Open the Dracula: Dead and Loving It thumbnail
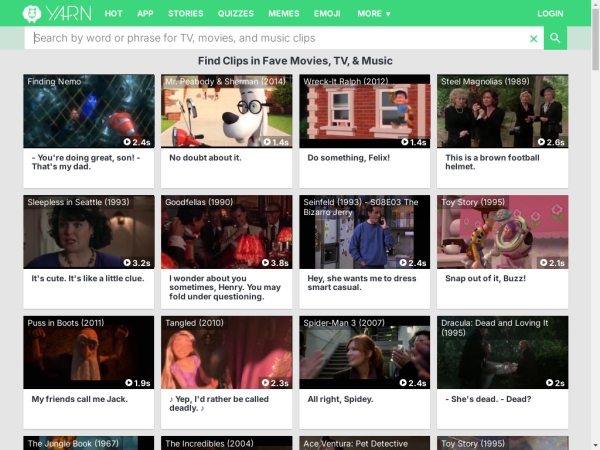This screenshot has width=600, height=450. pos(502,352)
